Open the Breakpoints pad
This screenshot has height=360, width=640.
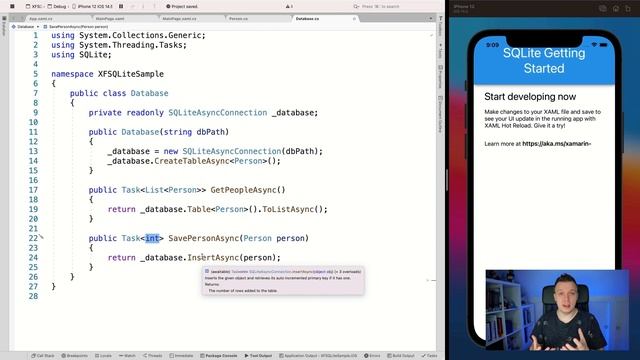coord(74,356)
